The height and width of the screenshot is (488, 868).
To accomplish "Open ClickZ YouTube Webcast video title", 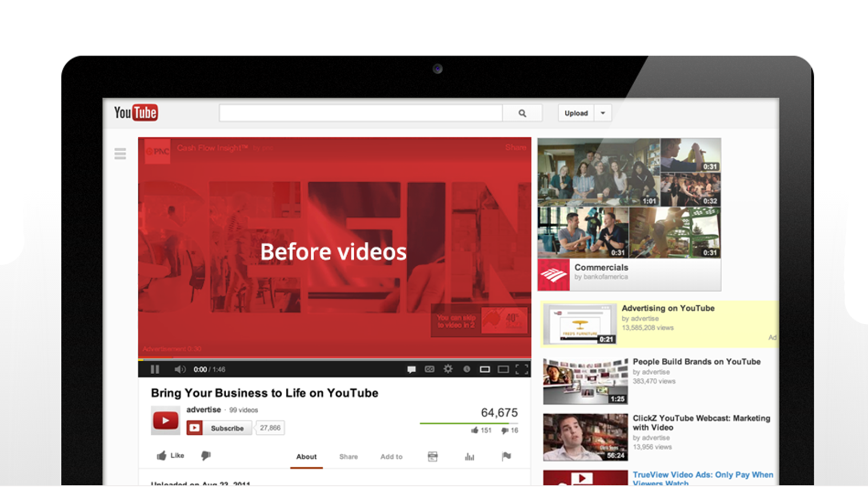I will point(701,423).
